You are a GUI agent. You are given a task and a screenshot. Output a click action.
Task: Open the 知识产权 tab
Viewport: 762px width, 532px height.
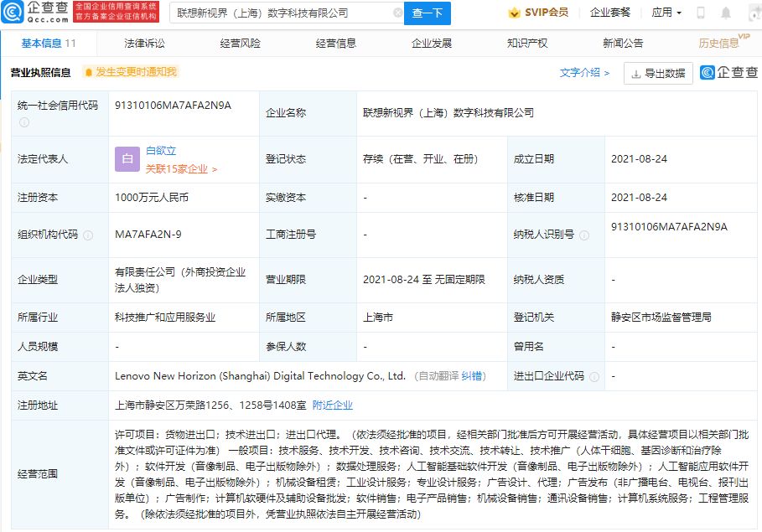click(x=527, y=43)
